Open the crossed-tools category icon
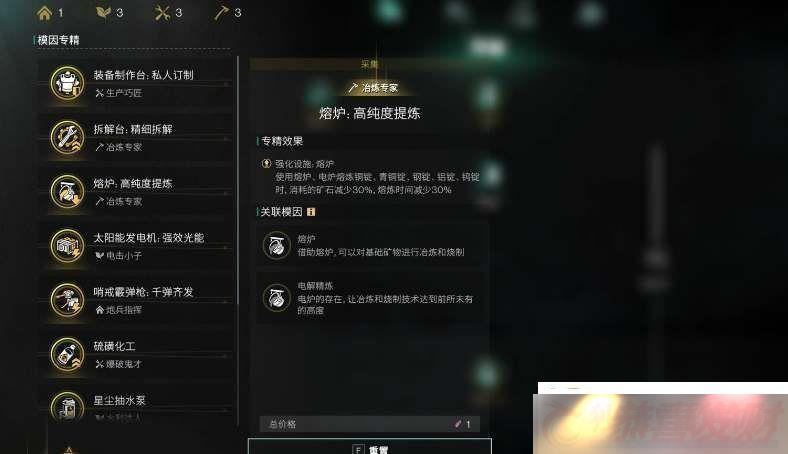Image resolution: width=788 pixels, height=454 pixels. 162,13
